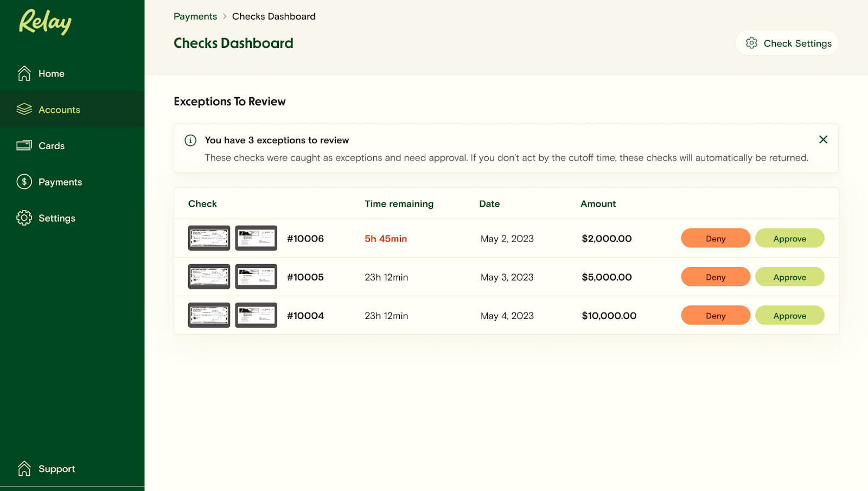Approve check #10005
The height and width of the screenshot is (491, 868).
coord(789,277)
